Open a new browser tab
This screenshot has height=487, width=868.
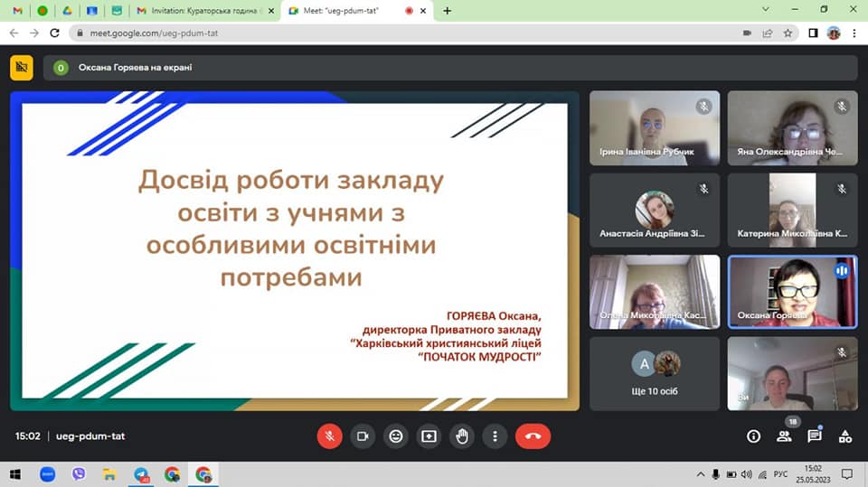point(447,11)
